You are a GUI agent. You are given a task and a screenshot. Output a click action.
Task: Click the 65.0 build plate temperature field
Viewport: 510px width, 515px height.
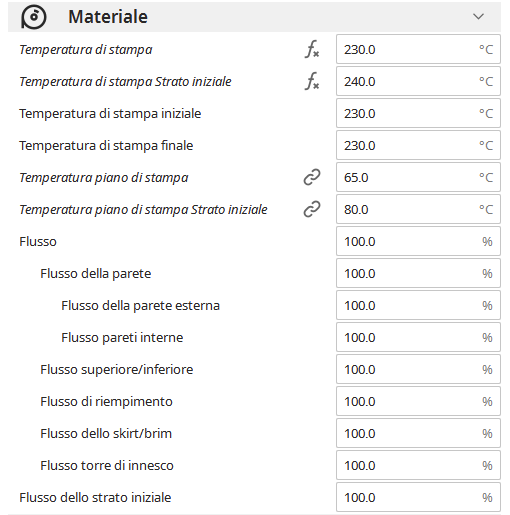(418, 177)
